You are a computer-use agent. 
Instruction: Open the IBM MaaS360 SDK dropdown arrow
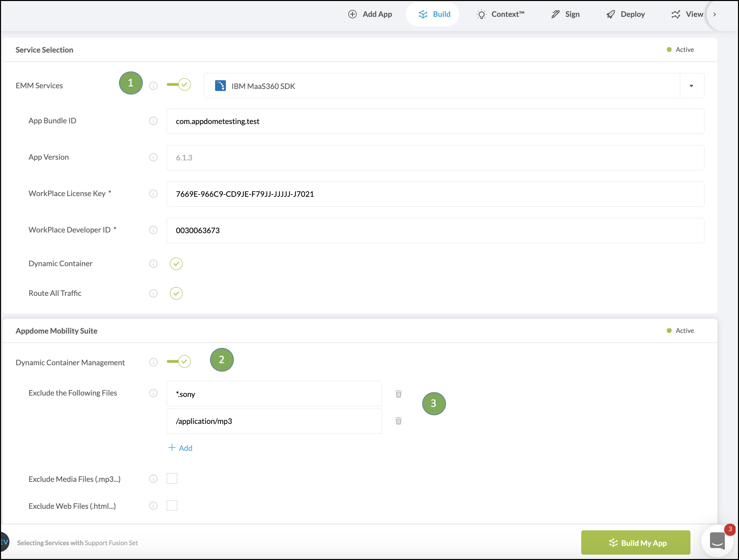pos(691,86)
